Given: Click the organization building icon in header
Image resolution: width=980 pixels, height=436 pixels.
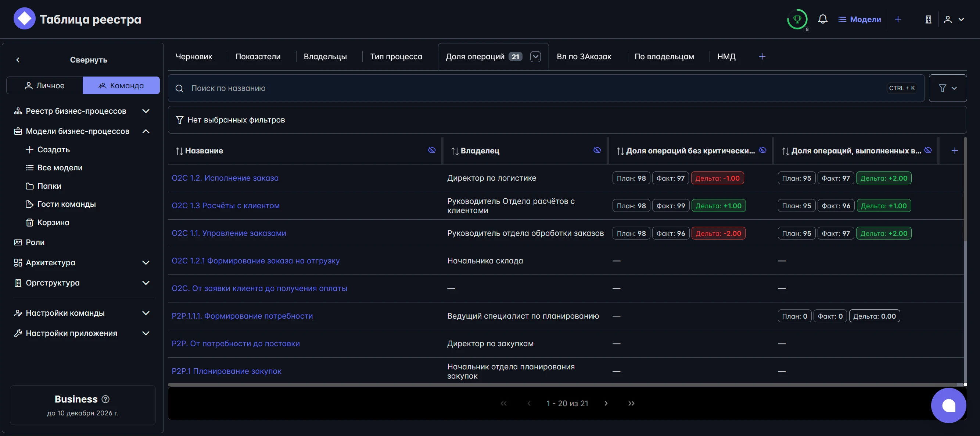Looking at the screenshot, I should click(928, 20).
